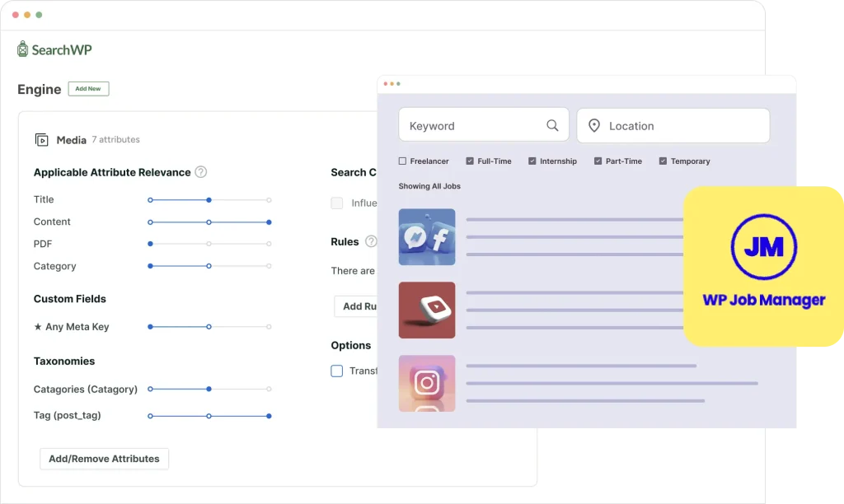Click the PDF relevance slider handle
The image size is (844, 504).
150,244
